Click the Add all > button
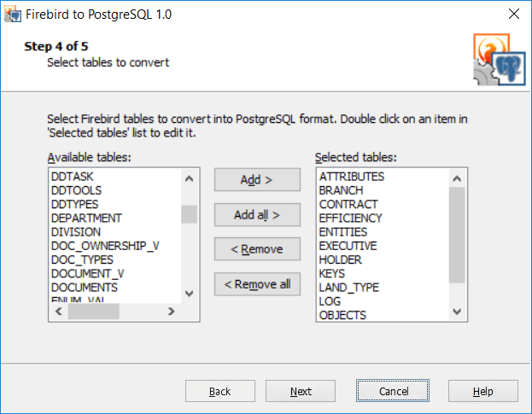The height and width of the screenshot is (414, 532). click(257, 214)
